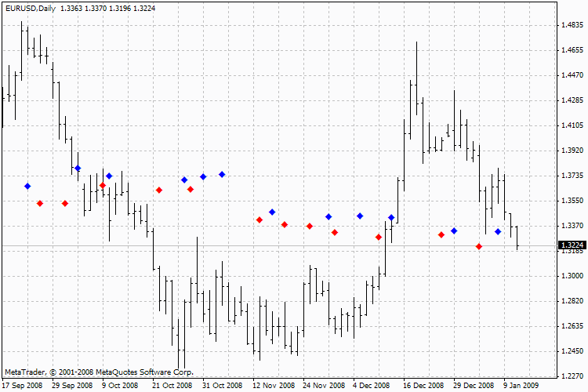The height and width of the screenshot is (392, 588).
Task: Select the rightmost blue diamond marker
Action: point(498,232)
